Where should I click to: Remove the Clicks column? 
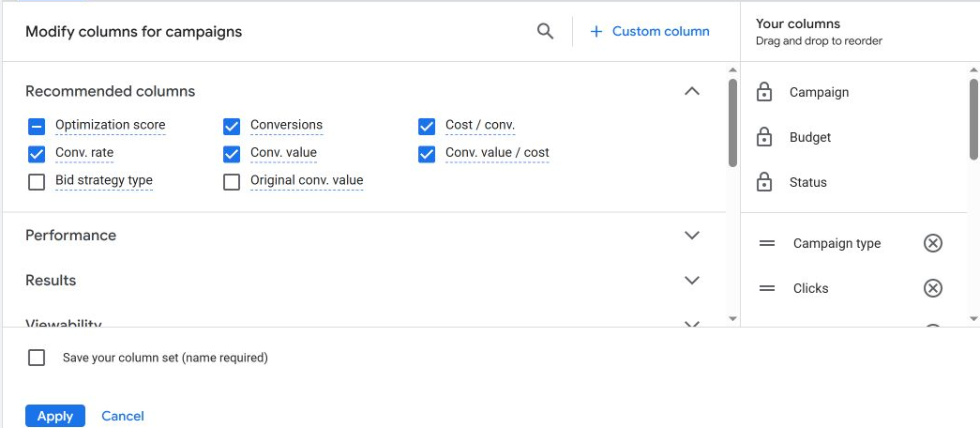[932, 288]
